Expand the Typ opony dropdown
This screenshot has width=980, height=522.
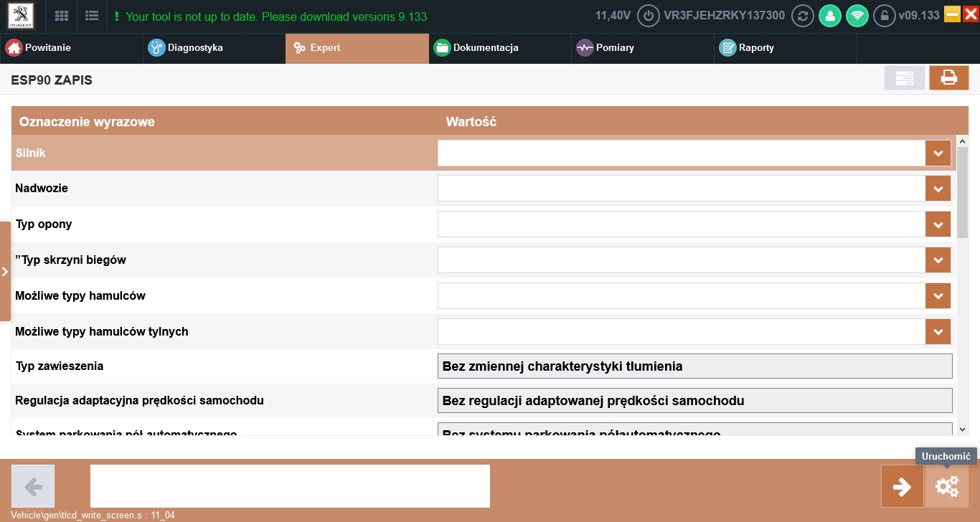tap(938, 224)
